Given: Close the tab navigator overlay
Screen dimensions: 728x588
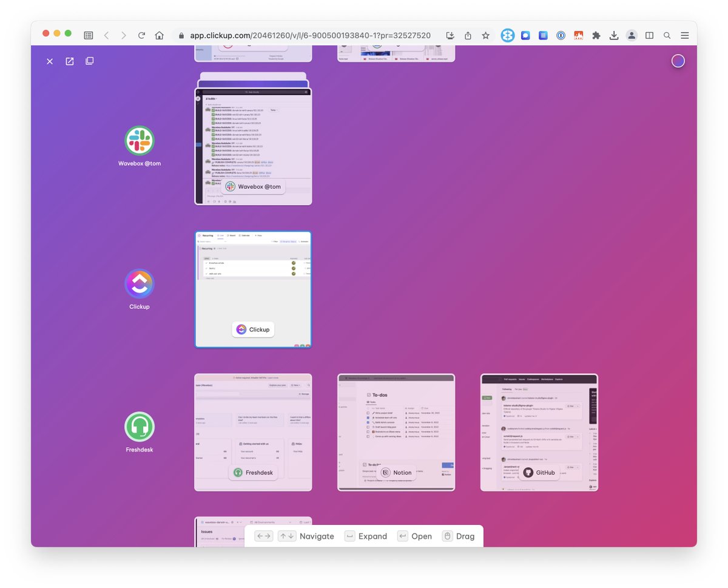Looking at the screenshot, I should pyautogui.click(x=50, y=61).
